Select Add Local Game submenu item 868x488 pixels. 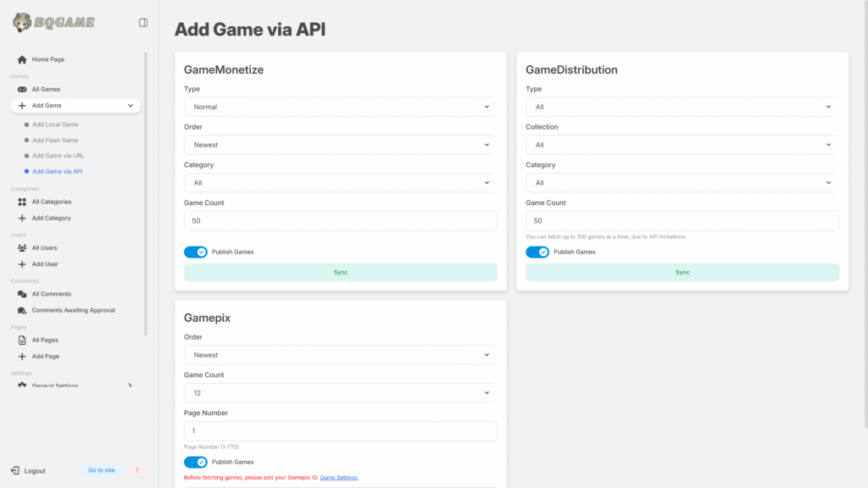(x=55, y=125)
